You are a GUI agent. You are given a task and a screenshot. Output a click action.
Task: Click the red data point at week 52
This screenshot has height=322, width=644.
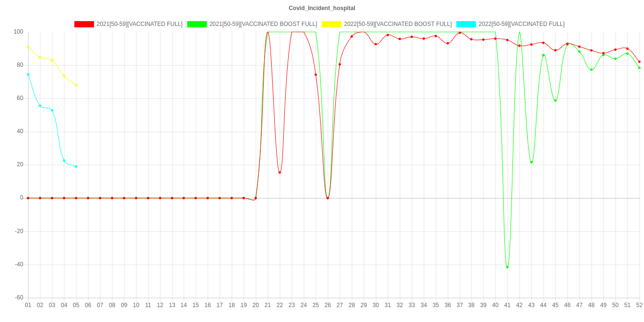click(x=639, y=62)
